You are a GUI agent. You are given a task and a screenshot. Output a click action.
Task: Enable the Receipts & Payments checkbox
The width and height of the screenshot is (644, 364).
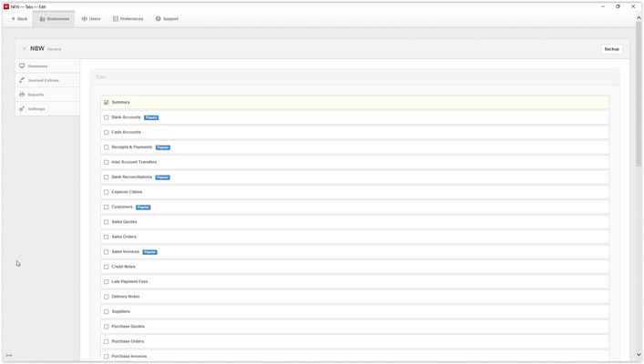point(106,147)
